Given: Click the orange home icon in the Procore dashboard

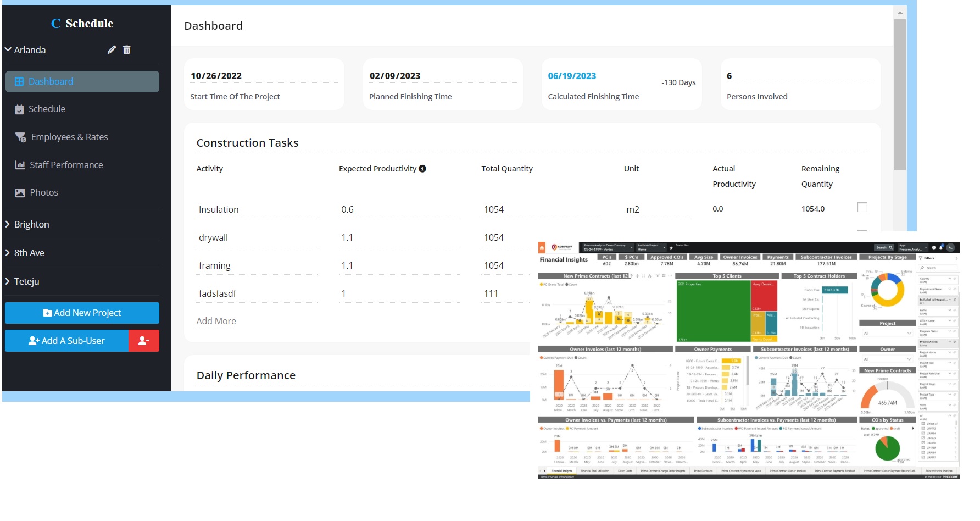Looking at the screenshot, I should [x=542, y=247].
